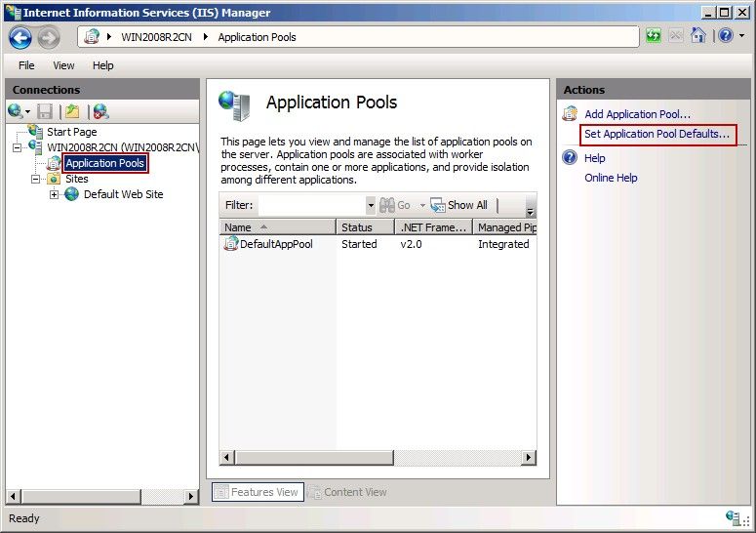Click the Stop icon in the toolbar

(676, 36)
